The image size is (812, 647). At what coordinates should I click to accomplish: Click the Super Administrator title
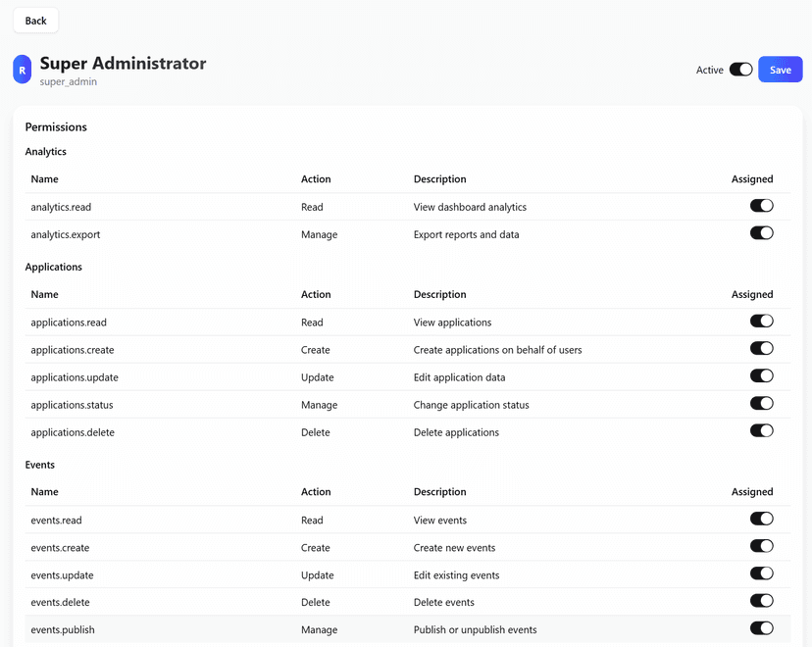(x=123, y=63)
